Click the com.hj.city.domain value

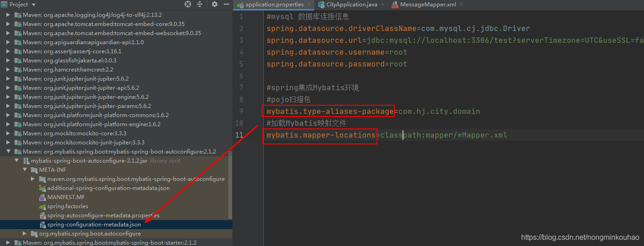coord(439,111)
